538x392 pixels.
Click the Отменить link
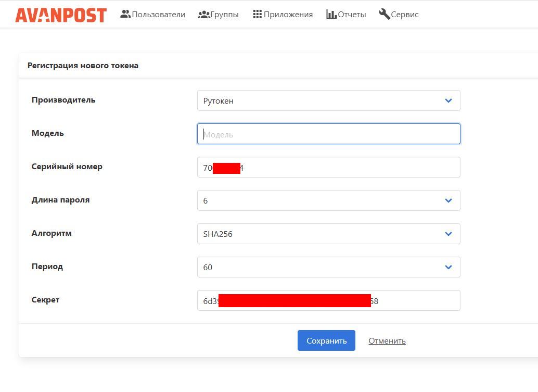tap(387, 341)
